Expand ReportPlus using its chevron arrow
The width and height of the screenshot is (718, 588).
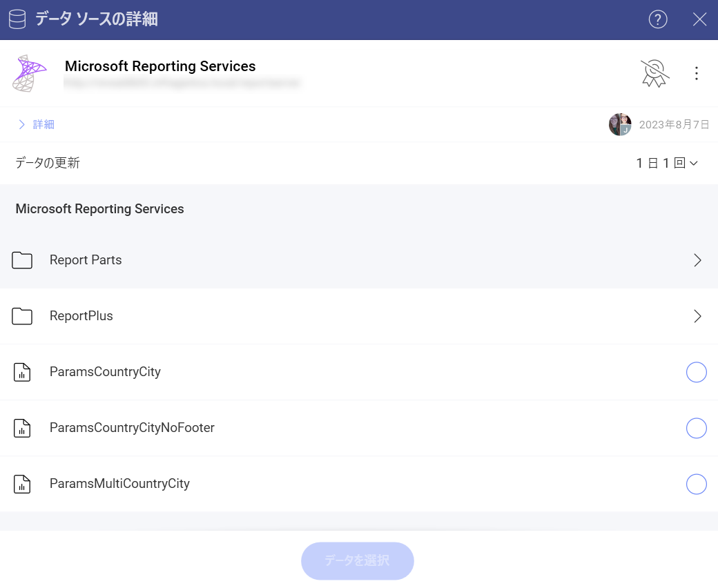(697, 316)
